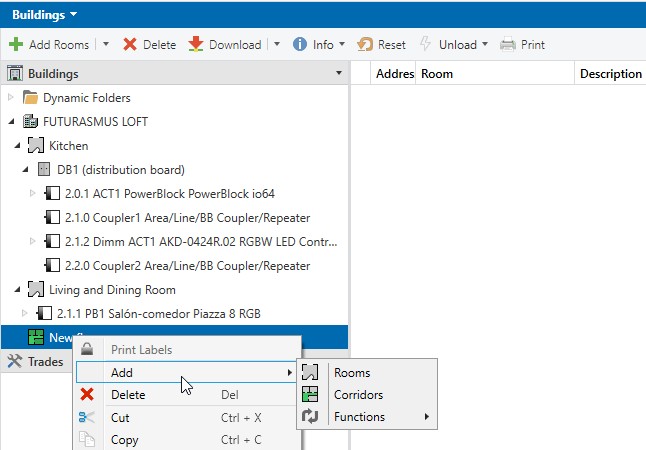The height and width of the screenshot is (450, 646).
Task: Select Copy from the context menu
Action: point(124,440)
